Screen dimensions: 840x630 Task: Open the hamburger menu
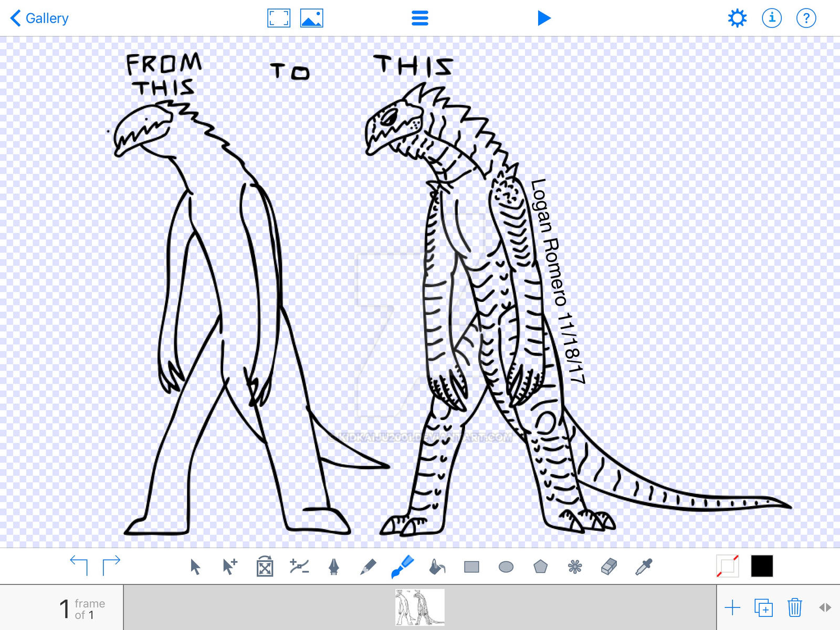click(419, 17)
